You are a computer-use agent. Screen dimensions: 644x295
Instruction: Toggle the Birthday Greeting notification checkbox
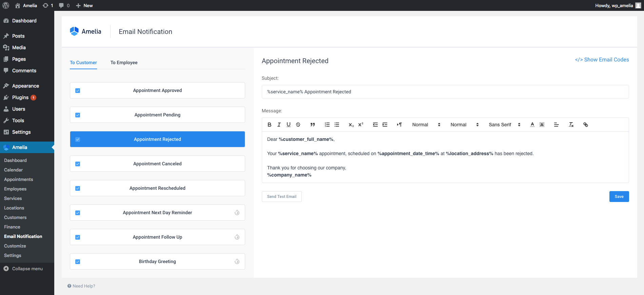(x=78, y=262)
